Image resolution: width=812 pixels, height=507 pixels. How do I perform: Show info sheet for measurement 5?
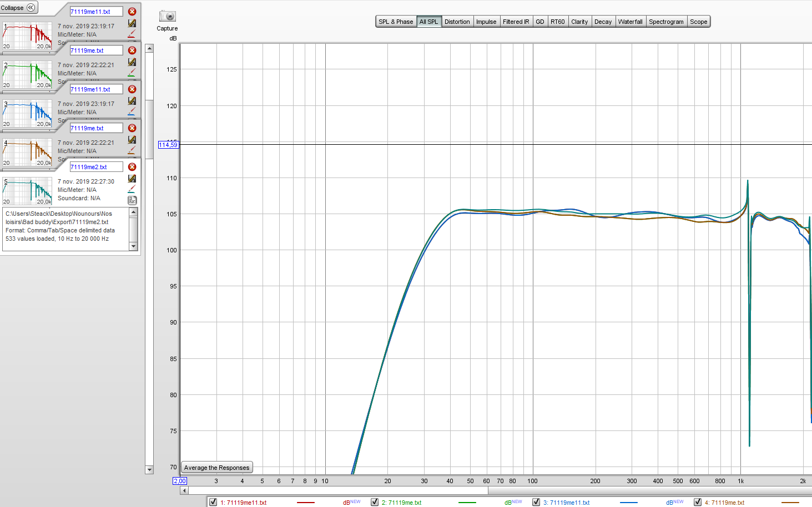pyautogui.click(x=132, y=200)
